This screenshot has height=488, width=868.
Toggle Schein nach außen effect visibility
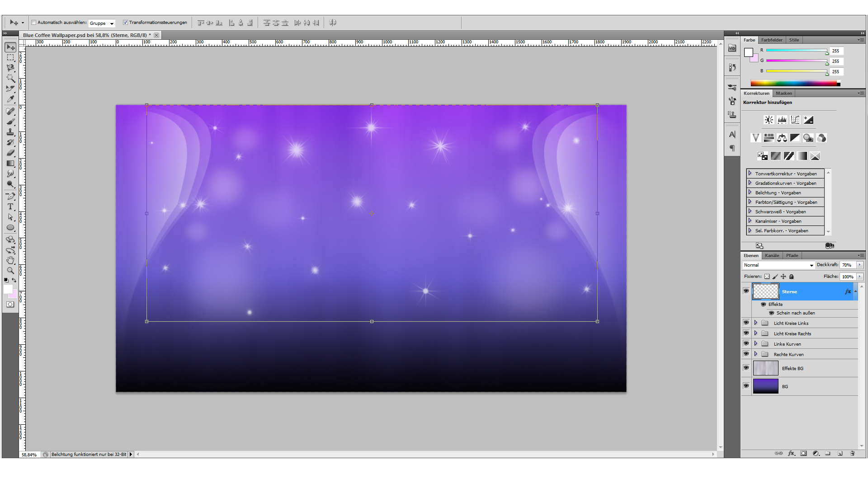[772, 313]
